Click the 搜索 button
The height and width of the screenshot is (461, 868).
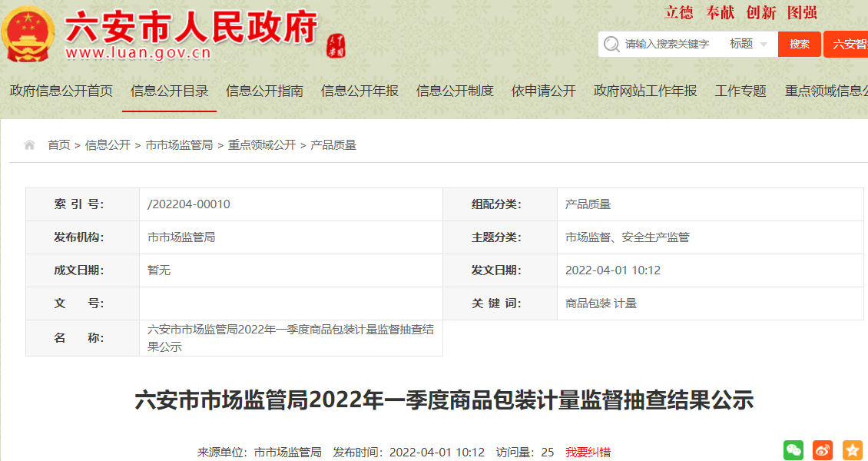pos(799,45)
